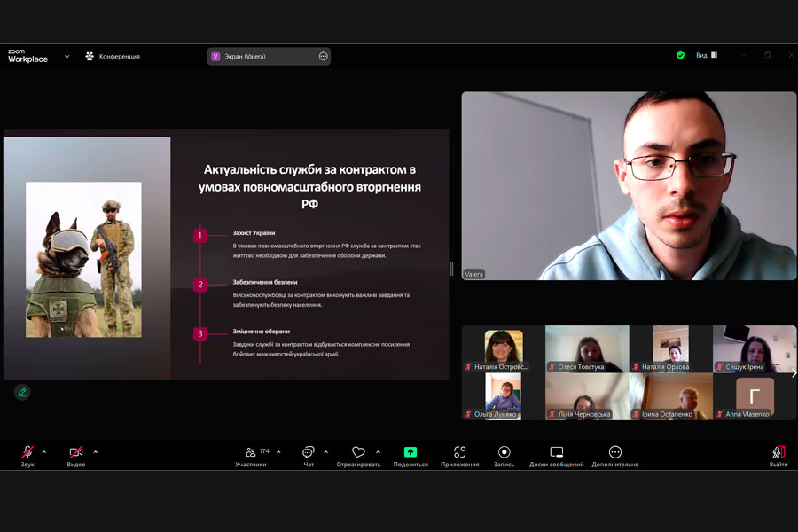Viewport: 798px width, 532px height.
Task: Click numbered marker 2 on the slide
Action: [200, 285]
